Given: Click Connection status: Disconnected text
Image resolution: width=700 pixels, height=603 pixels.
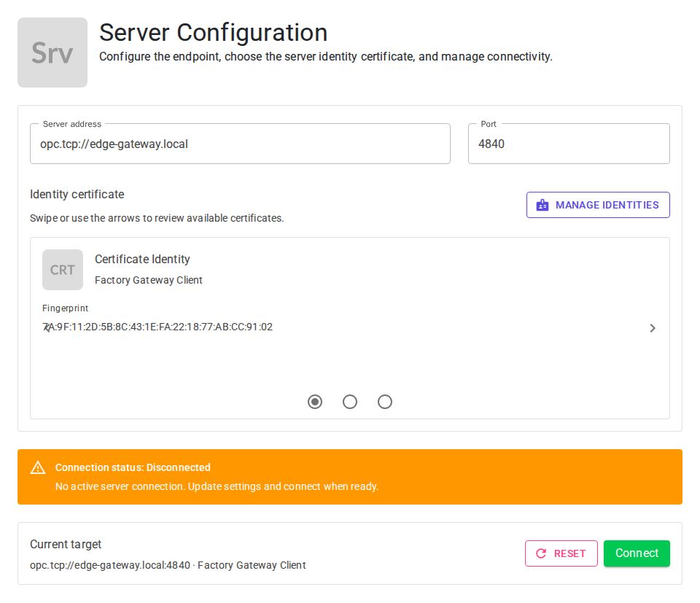Looking at the screenshot, I should (133, 467).
